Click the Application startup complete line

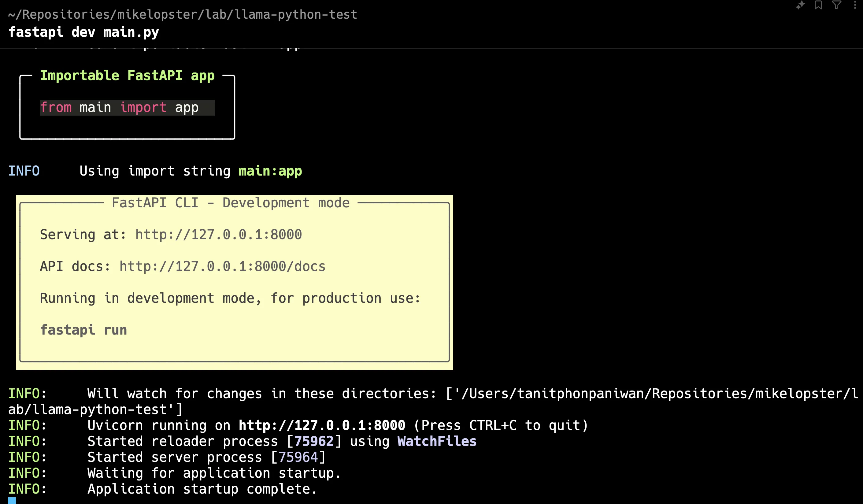pos(202,489)
